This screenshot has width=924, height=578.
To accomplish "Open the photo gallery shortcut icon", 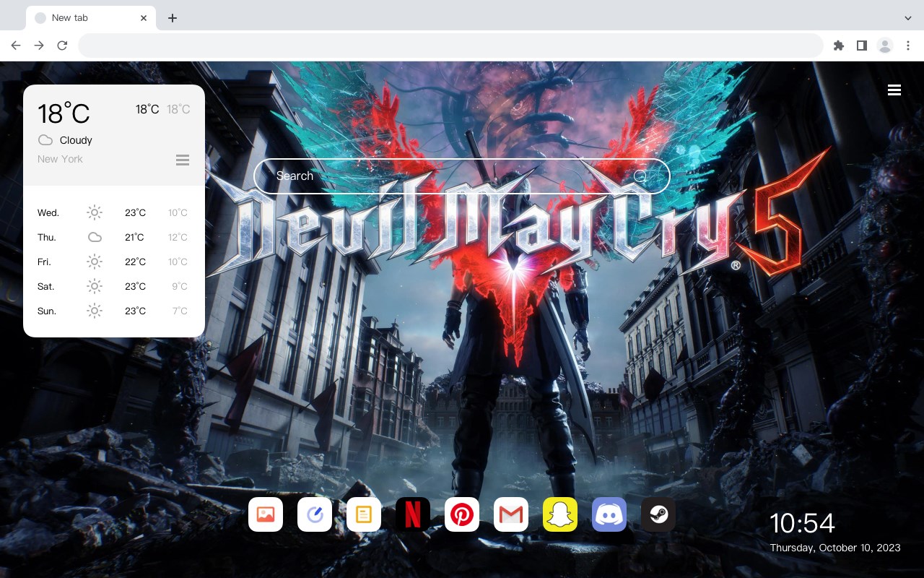I will pyautogui.click(x=266, y=514).
